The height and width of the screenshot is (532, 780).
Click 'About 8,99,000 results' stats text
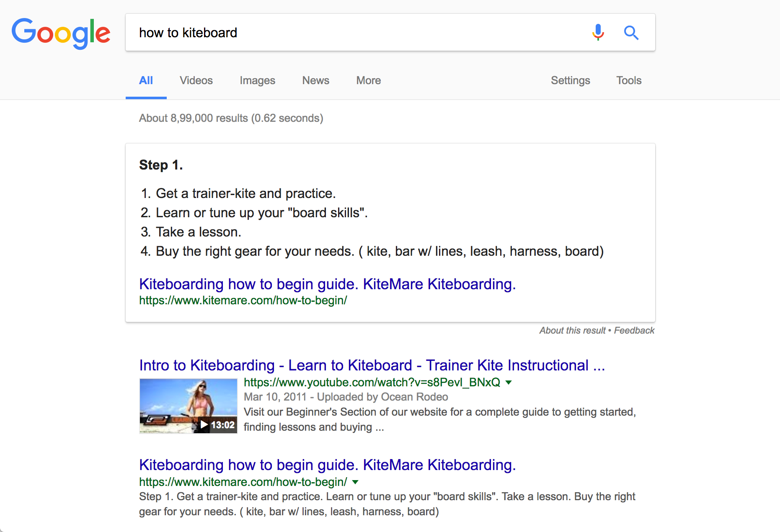231,118
